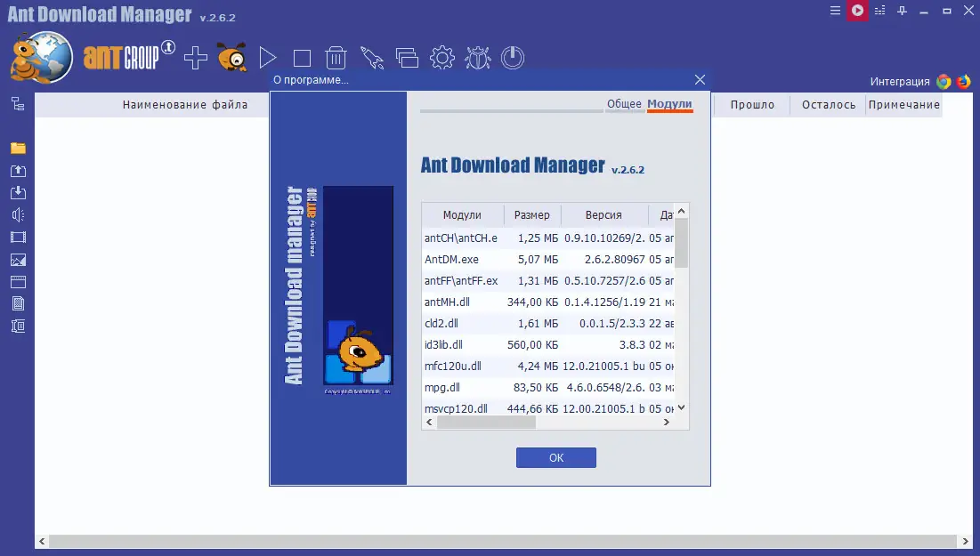Click the ant globe application logo
Image resolution: width=980 pixels, height=556 pixels.
click(x=41, y=58)
